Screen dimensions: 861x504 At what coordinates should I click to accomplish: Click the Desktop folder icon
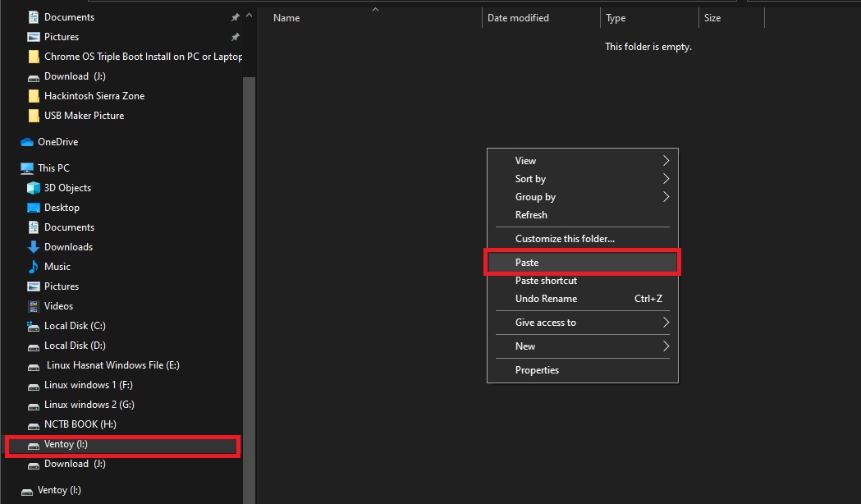tap(34, 208)
